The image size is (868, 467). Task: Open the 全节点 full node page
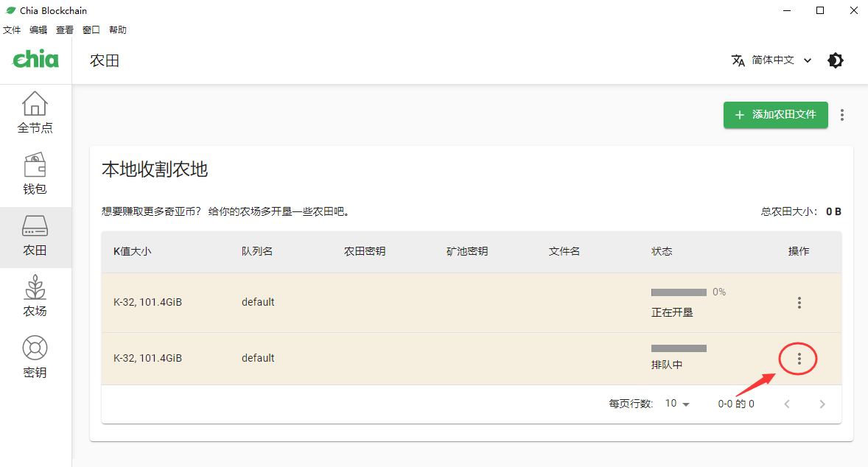point(35,113)
